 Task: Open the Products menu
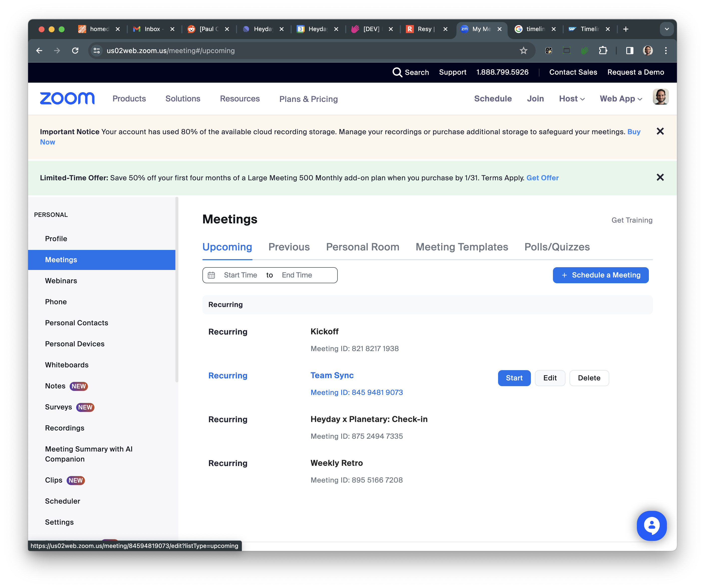[x=129, y=99]
